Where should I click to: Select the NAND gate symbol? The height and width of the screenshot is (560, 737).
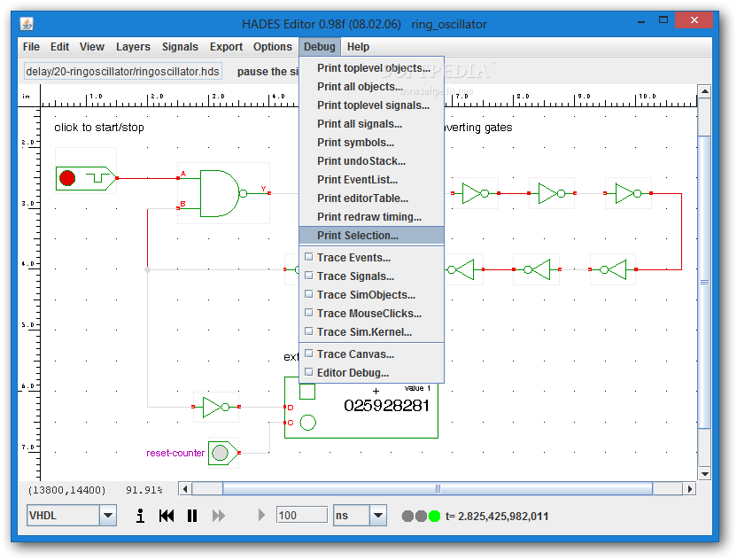223,193
